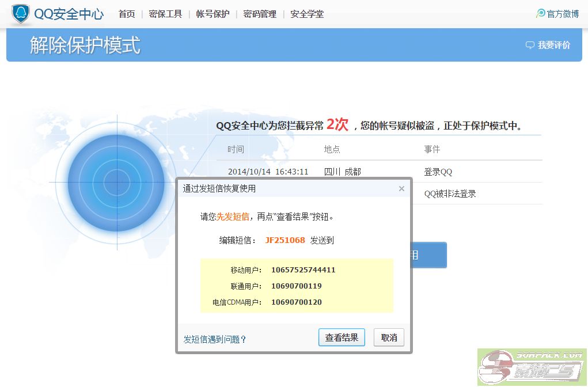Click the 取消 button in dialog
Viewport: 588px width, 387px height.
pyautogui.click(x=389, y=337)
